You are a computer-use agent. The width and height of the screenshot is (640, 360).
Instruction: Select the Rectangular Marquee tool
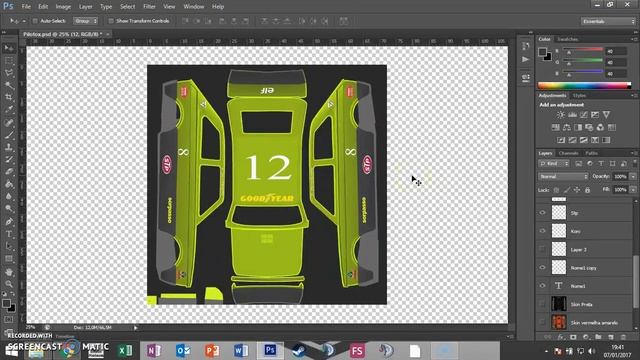pos(9,61)
